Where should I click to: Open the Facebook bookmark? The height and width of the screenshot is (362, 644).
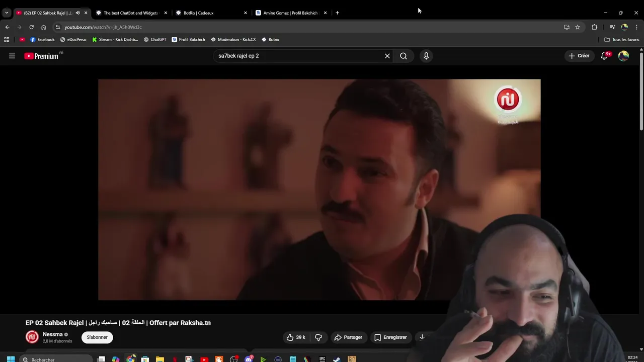[42, 40]
